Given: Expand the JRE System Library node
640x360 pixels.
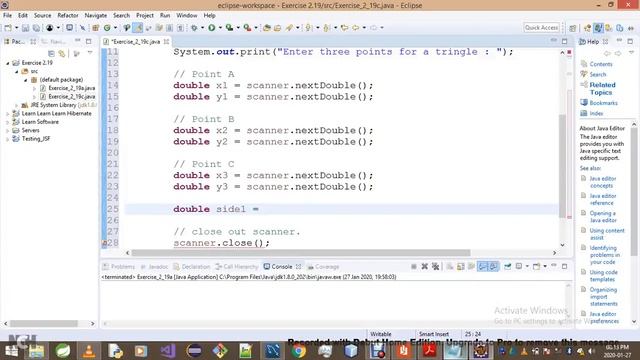Looking at the screenshot, I should click(17, 105).
